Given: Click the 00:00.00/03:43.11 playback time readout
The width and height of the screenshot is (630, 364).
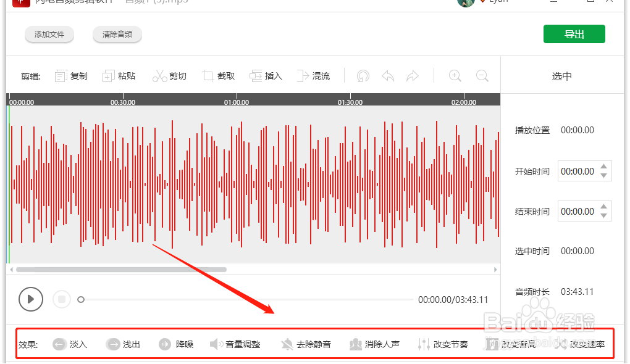Looking at the screenshot, I should pos(453,300).
